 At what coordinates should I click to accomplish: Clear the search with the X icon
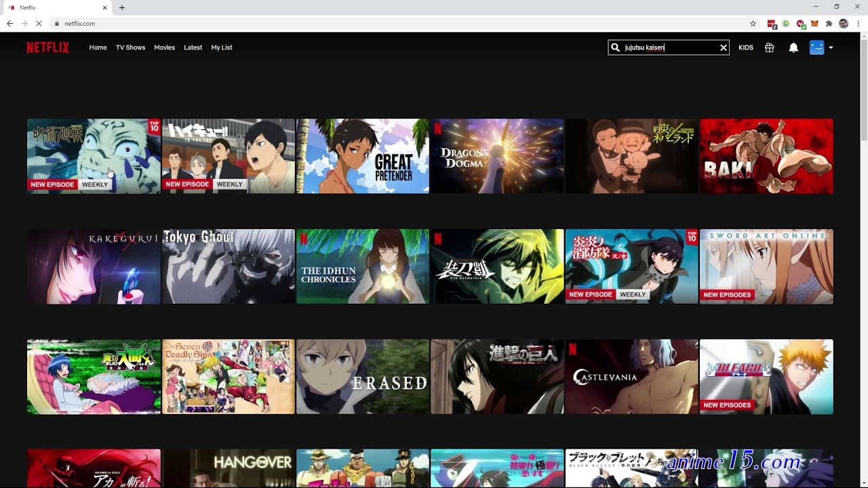point(724,47)
